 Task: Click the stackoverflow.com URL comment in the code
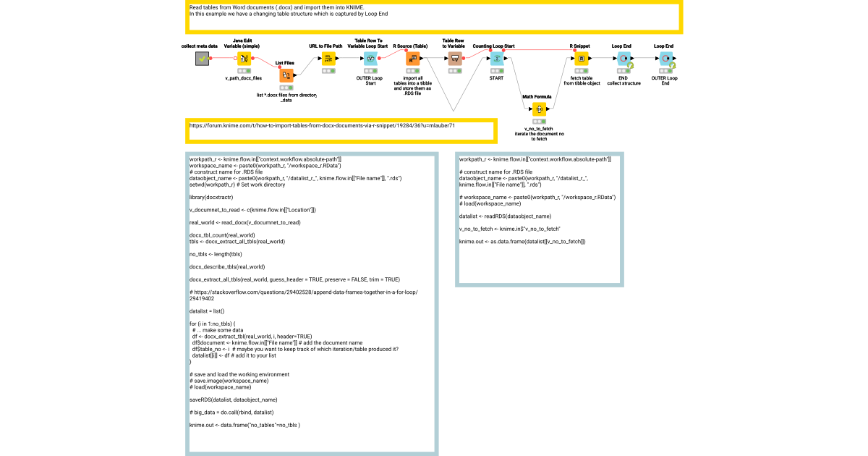(304, 295)
